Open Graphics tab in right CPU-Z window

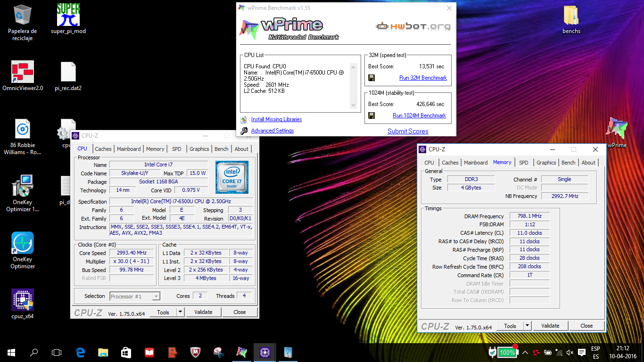tap(546, 163)
